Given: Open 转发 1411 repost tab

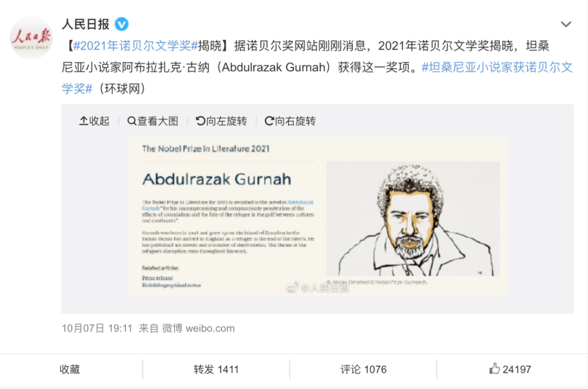Looking at the screenshot, I should [216, 369].
